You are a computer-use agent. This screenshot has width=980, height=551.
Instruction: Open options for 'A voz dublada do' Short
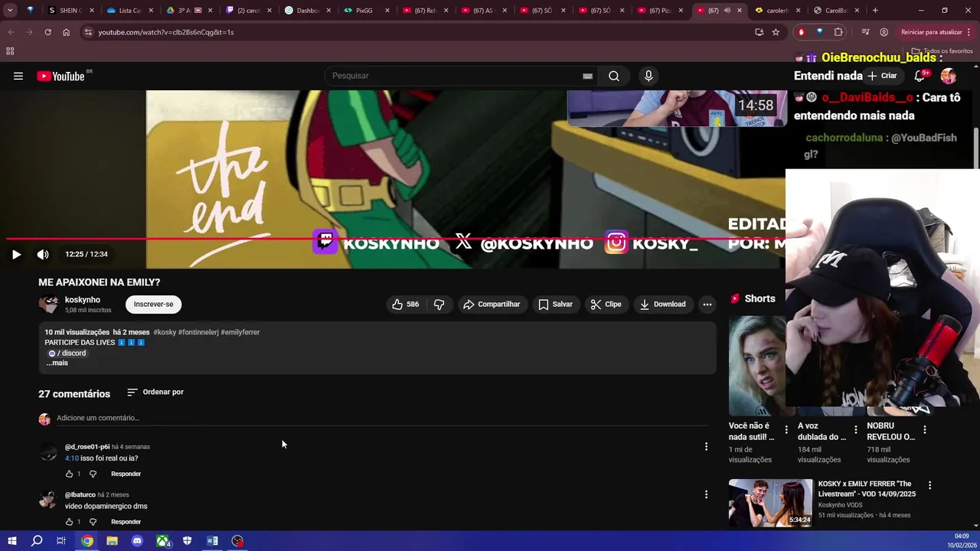856,430
